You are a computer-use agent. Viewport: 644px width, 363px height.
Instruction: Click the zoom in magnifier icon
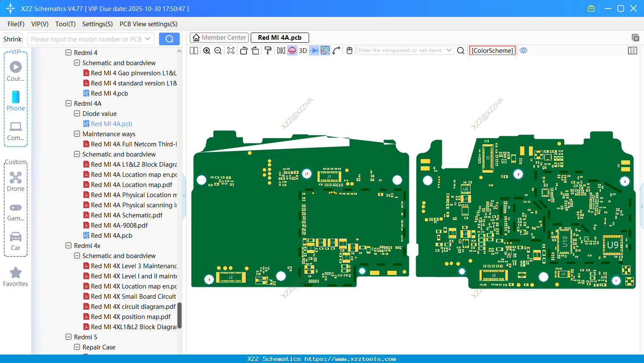pos(207,51)
